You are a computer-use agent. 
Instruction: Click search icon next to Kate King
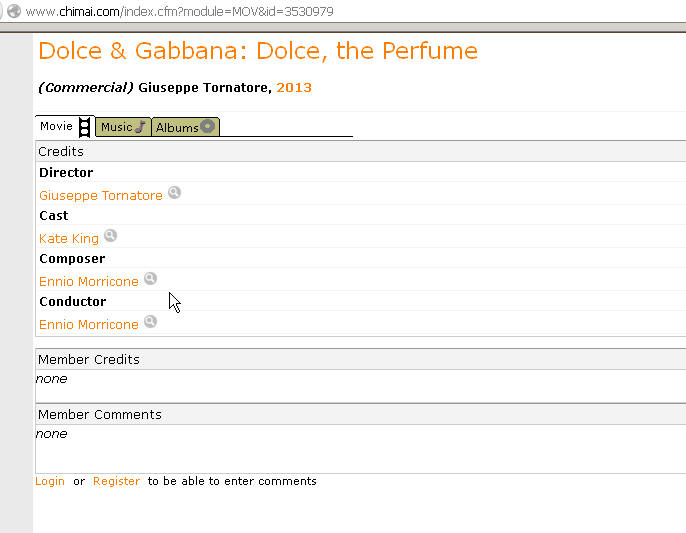click(x=110, y=235)
